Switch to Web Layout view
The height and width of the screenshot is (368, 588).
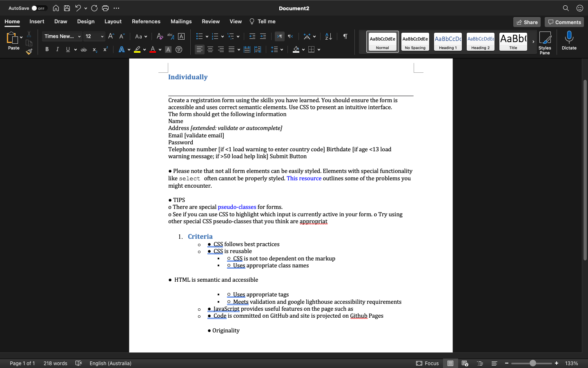pyautogui.click(x=465, y=363)
